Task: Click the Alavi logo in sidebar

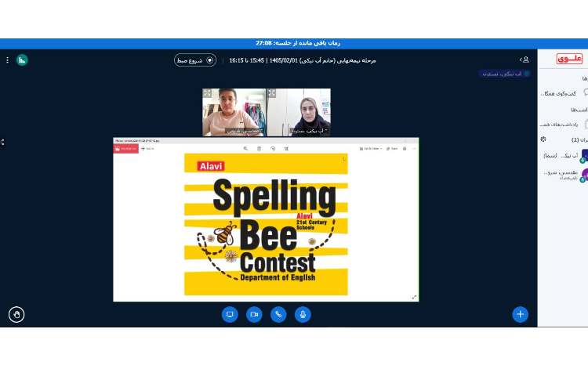Action: pos(569,59)
